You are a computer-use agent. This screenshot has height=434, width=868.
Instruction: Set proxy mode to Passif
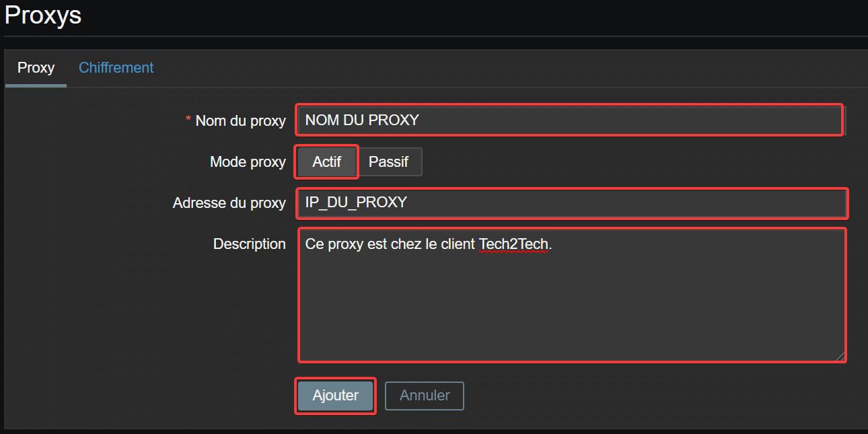coord(389,162)
